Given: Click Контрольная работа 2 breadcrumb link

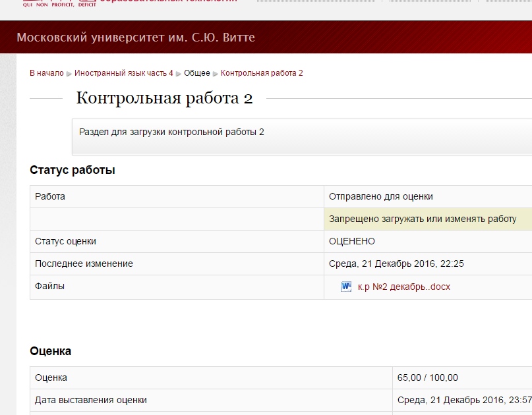Looking at the screenshot, I should click(262, 73).
